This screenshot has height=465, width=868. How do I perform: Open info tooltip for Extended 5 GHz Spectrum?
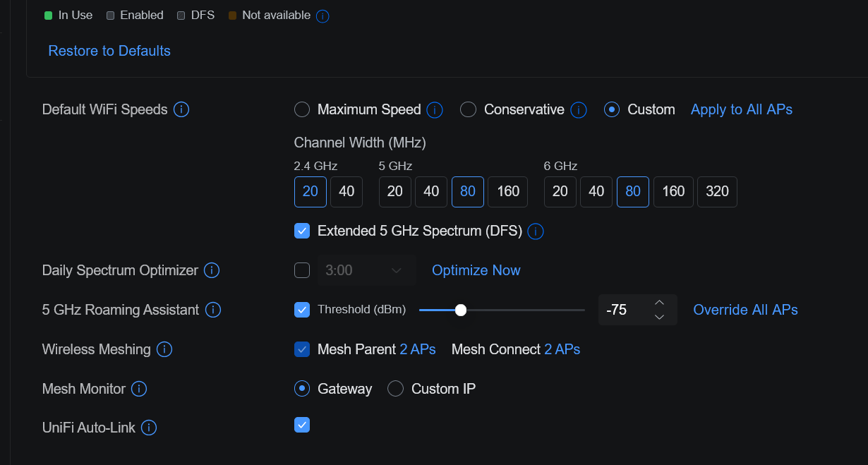(536, 231)
